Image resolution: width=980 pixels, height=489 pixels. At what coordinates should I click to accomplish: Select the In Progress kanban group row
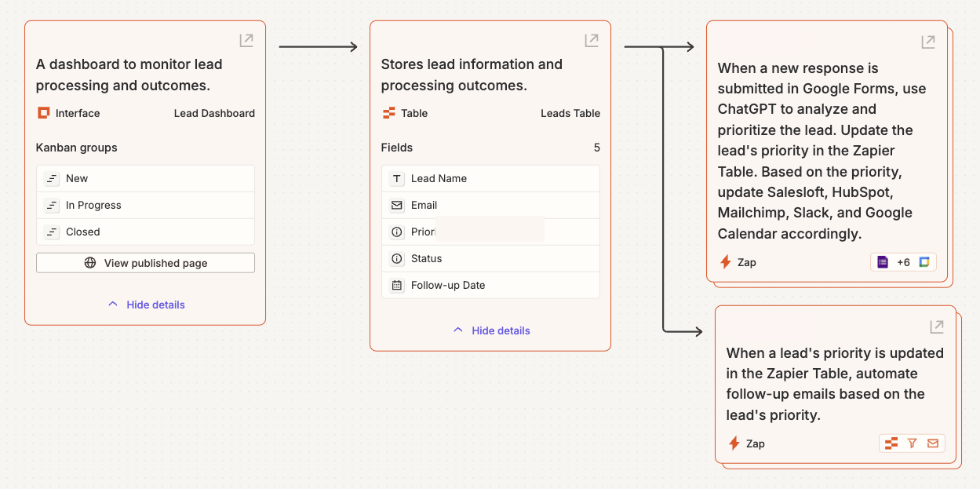(x=145, y=205)
